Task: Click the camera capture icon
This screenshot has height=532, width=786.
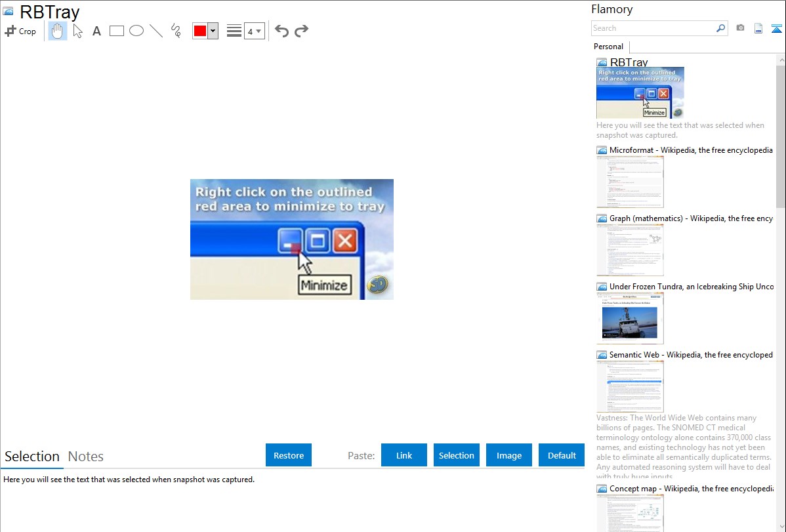Action: coord(740,28)
